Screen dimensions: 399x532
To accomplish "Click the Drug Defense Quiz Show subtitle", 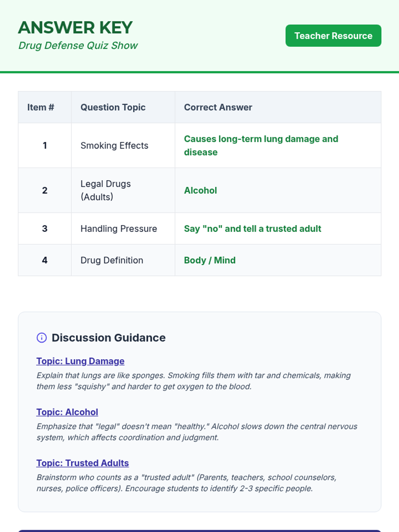I will 78,46.
